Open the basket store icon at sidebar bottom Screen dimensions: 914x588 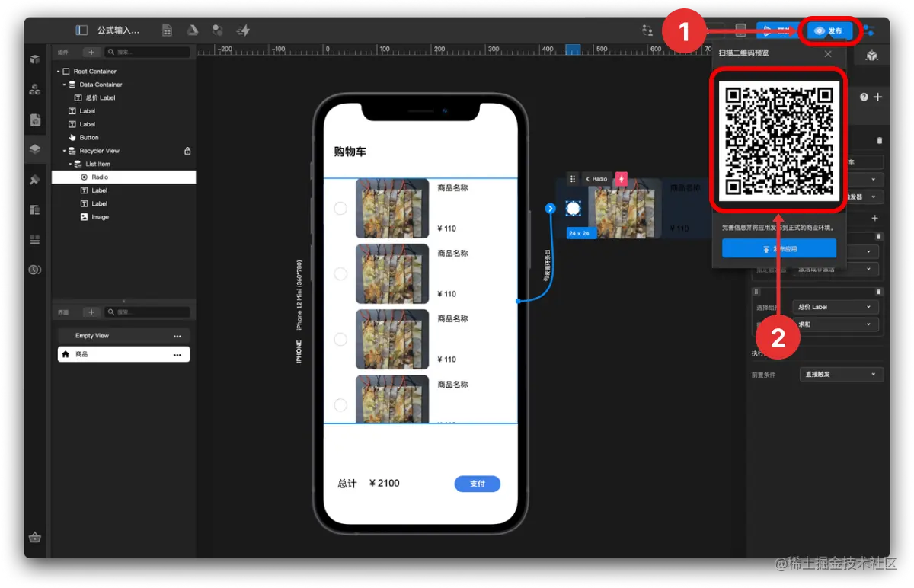(34, 536)
